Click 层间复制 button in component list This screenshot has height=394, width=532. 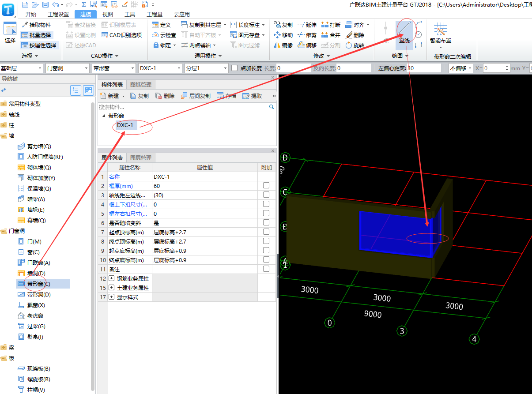[196, 96]
